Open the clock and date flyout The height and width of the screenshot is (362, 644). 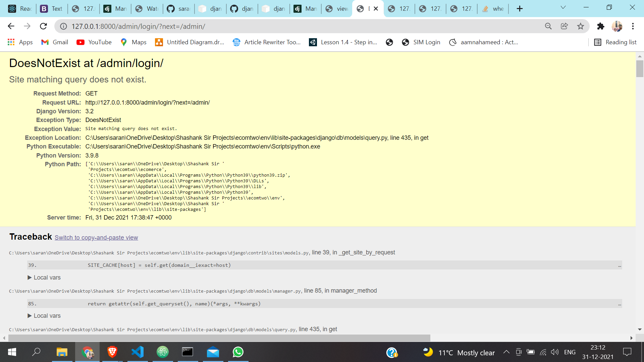point(598,352)
